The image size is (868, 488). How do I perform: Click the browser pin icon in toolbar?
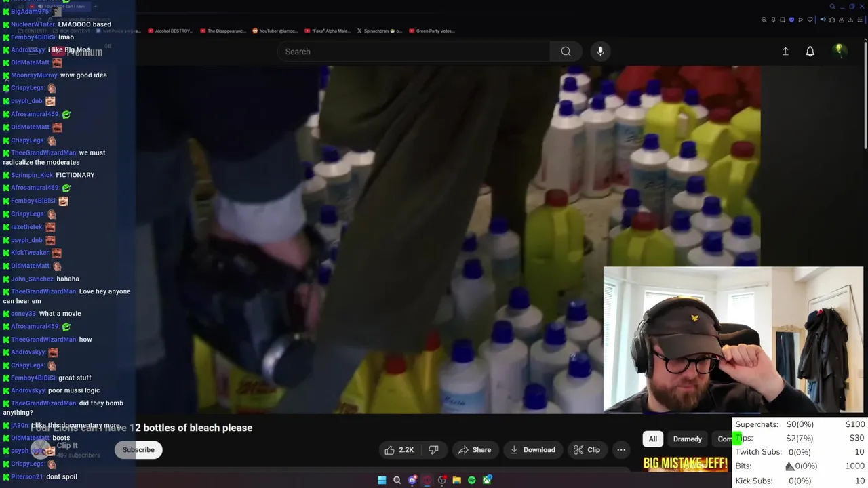(773, 20)
